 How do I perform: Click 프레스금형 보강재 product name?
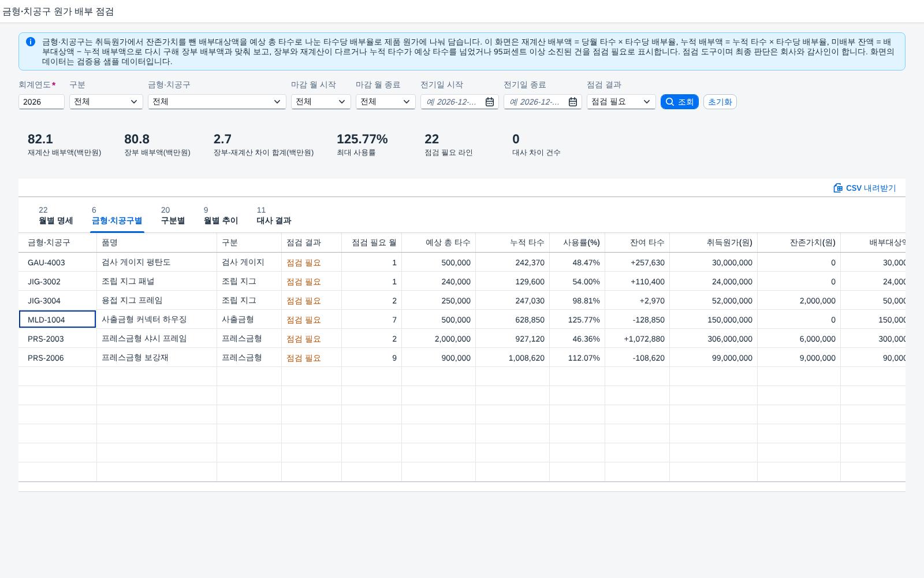135,358
